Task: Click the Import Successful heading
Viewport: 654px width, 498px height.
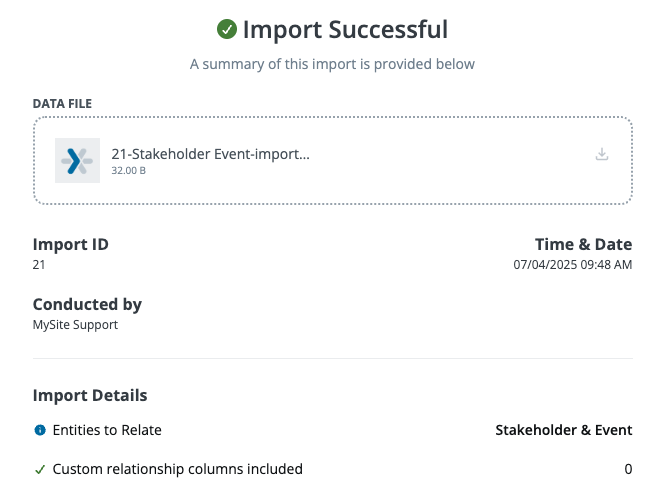Action: (x=345, y=30)
